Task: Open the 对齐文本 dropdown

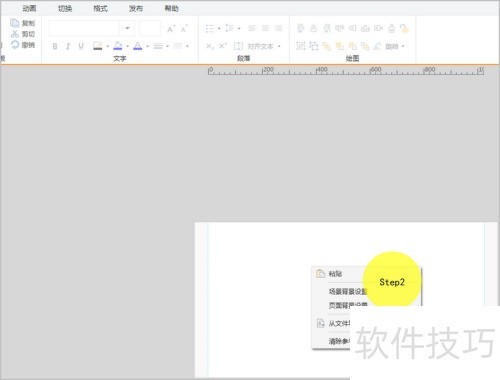Action: click(264, 46)
